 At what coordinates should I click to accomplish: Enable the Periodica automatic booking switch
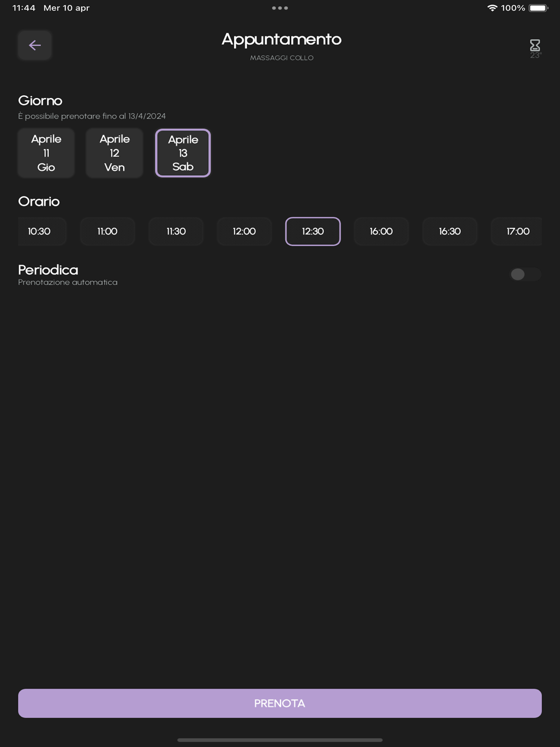tap(525, 274)
